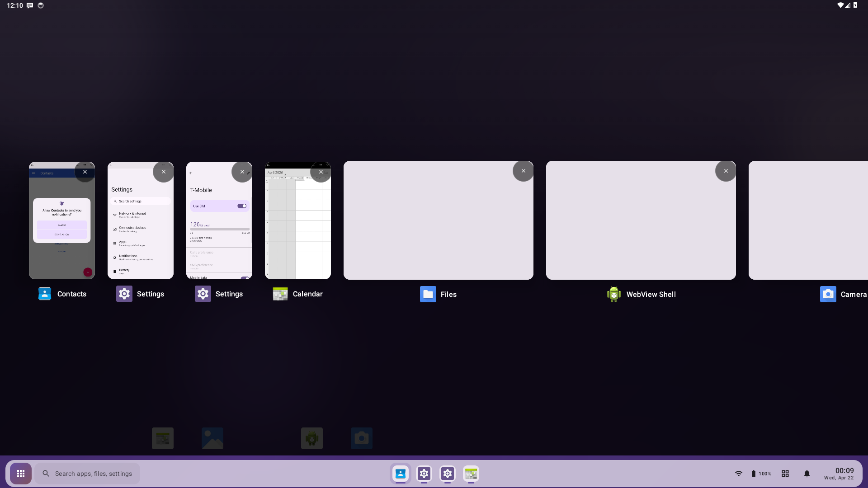This screenshot has height=488, width=868.
Task: Click the Camera app icon
Action: click(828, 294)
